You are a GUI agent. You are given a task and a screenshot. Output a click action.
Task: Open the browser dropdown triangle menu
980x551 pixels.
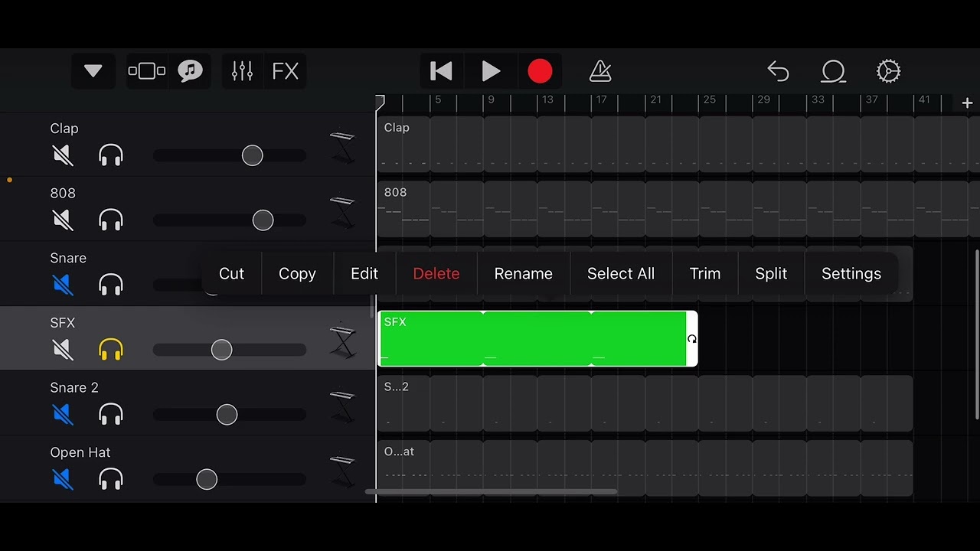(93, 71)
